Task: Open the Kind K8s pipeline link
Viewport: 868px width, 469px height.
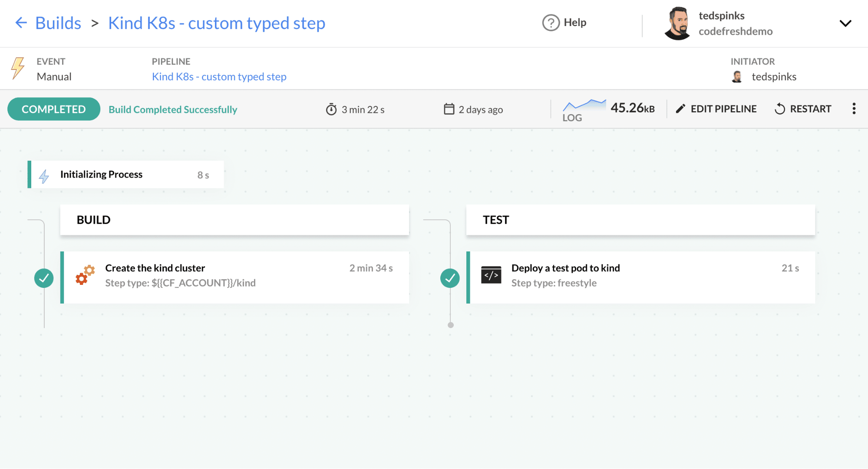Action: [x=219, y=77]
